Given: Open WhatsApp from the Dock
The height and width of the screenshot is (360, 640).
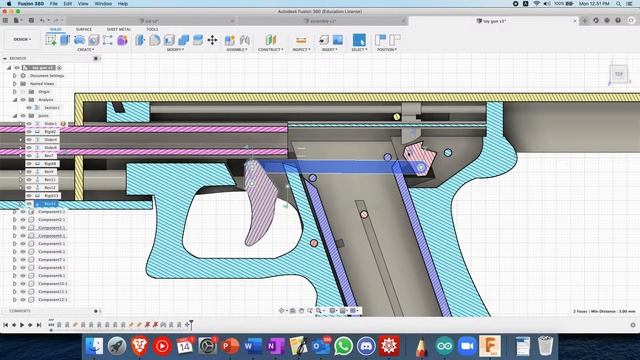Looking at the screenshot, I should (x=343, y=346).
